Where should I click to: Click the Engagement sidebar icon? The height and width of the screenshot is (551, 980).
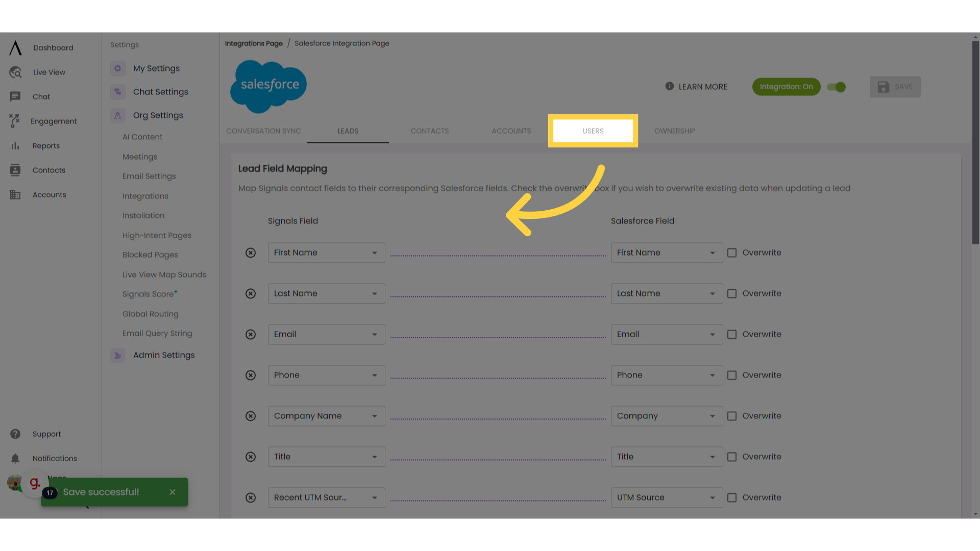14,121
